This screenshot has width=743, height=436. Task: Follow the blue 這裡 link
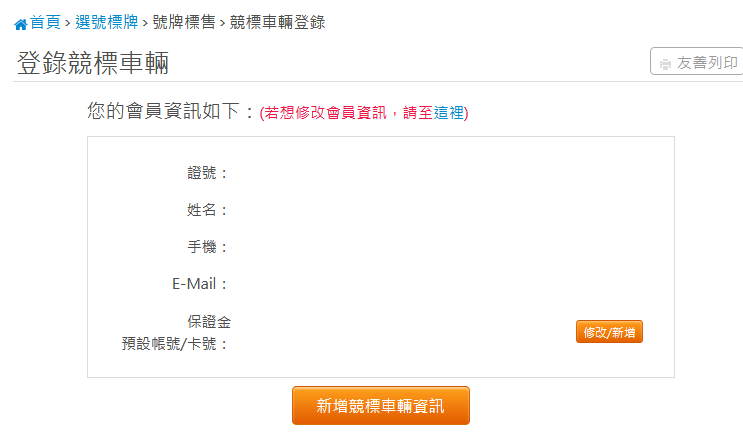point(449,113)
